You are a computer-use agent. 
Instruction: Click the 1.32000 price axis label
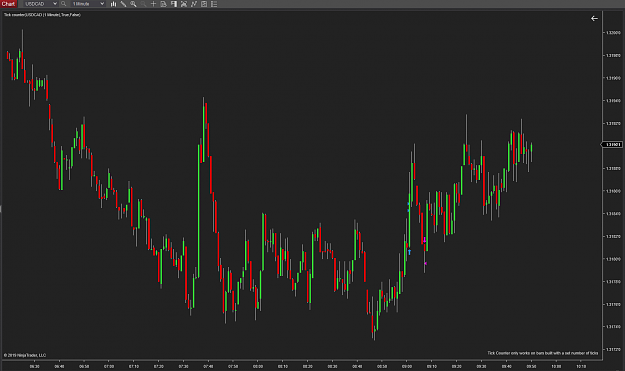613,33
